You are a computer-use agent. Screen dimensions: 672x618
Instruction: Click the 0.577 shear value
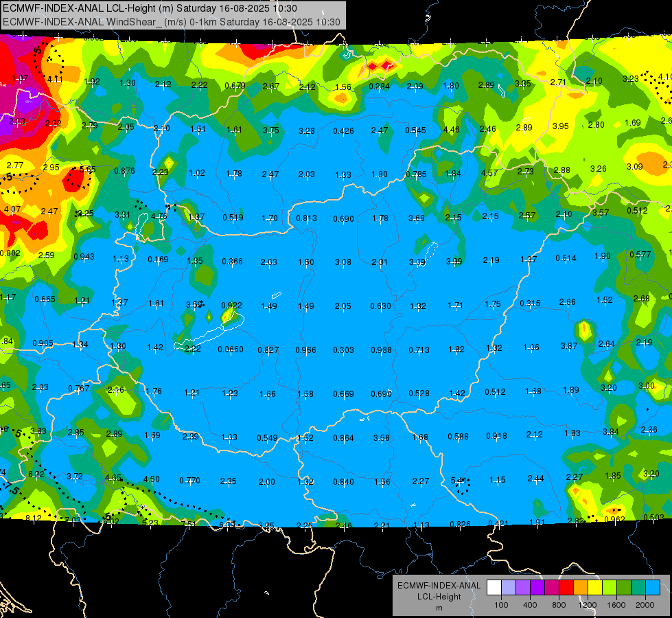point(640,254)
